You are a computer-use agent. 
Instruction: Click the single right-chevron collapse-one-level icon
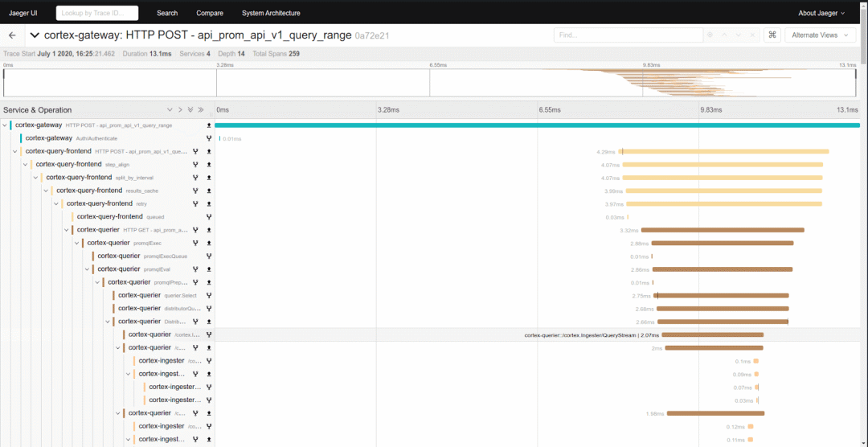[x=180, y=110]
